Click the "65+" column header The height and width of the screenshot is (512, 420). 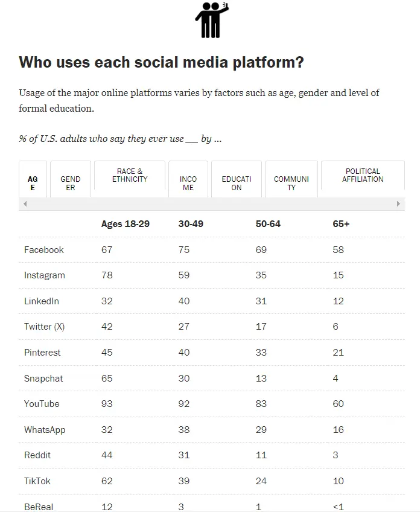(x=341, y=224)
